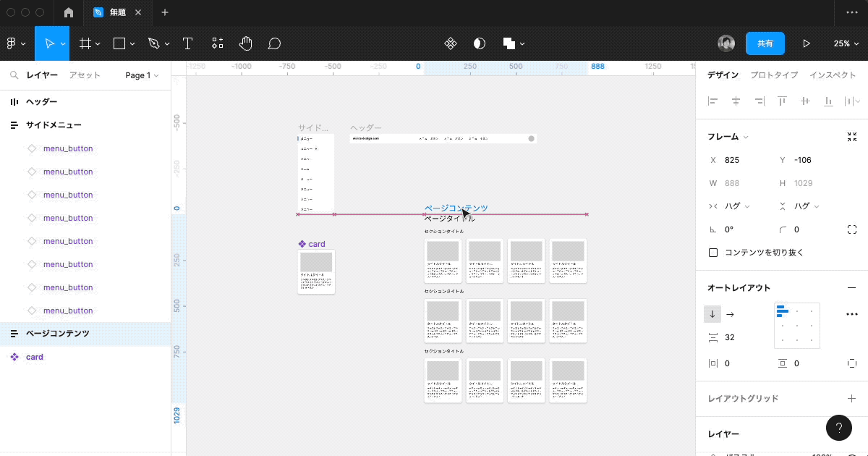Open help via the question mark button
Image resolution: width=868 pixels, height=456 pixels.
839,428
